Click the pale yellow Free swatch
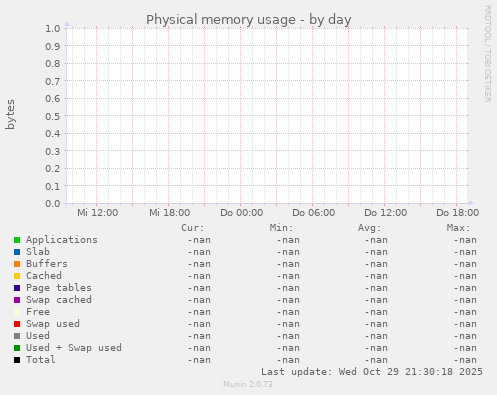 (17, 312)
